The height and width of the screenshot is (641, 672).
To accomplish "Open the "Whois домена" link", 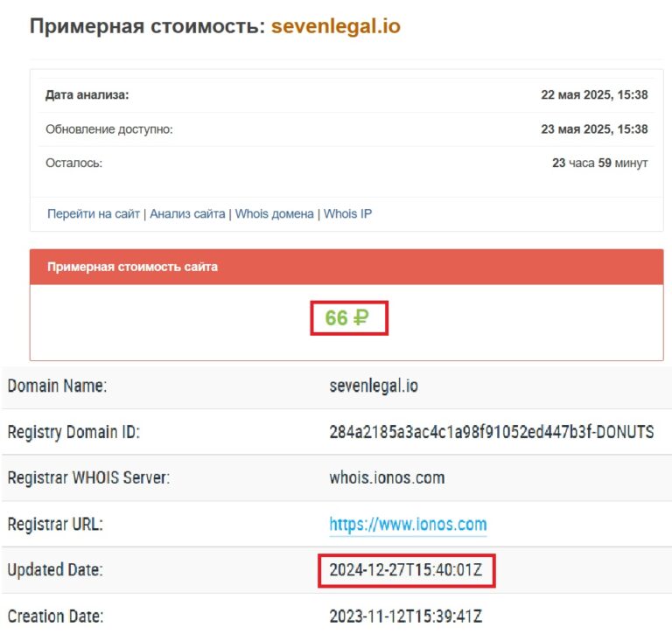I will (x=275, y=213).
